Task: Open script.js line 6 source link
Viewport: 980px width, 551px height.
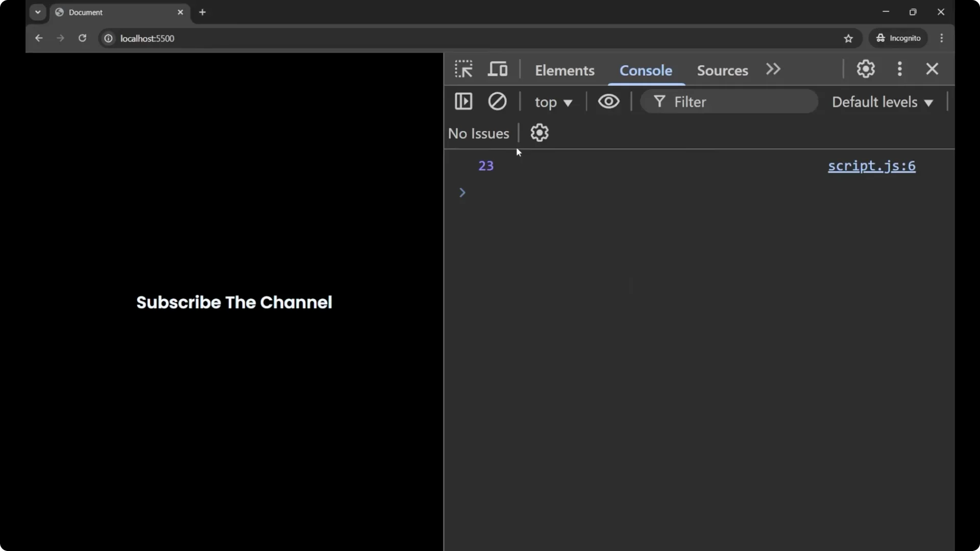Action: [x=871, y=166]
